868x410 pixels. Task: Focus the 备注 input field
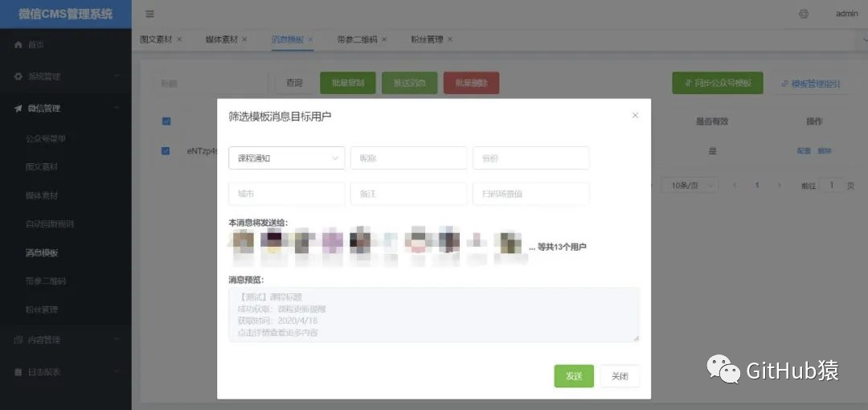408,194
